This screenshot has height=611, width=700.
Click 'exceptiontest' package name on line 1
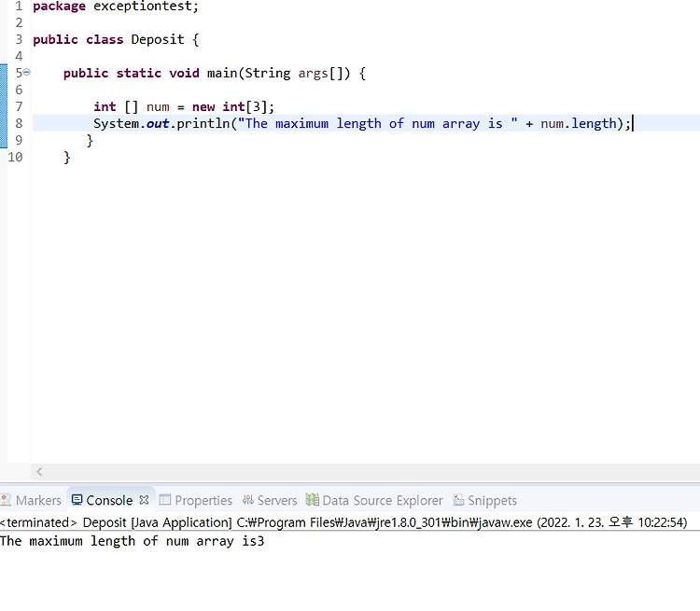(x=143, y=7)
